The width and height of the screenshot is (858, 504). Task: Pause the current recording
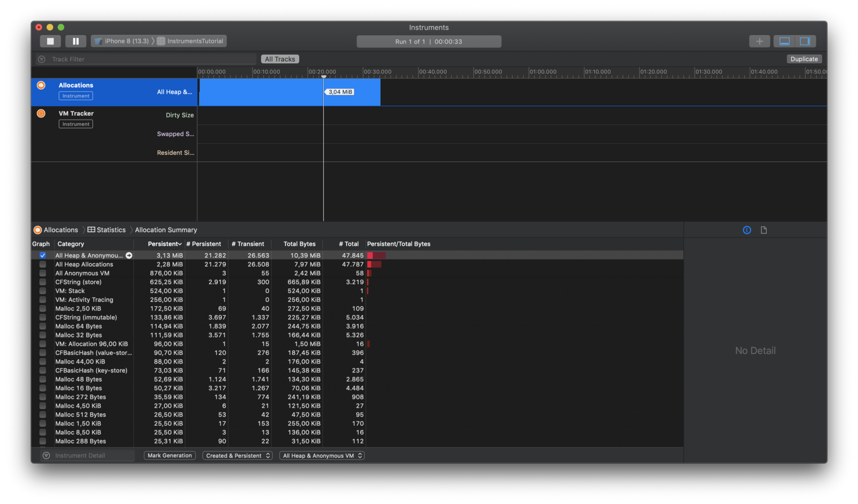point(76,41)
